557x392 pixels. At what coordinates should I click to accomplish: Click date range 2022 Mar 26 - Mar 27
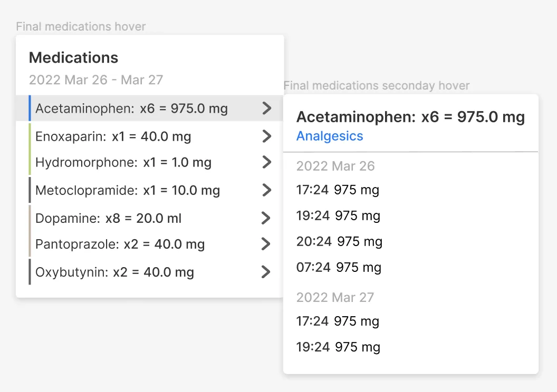[x=96, y=80]
